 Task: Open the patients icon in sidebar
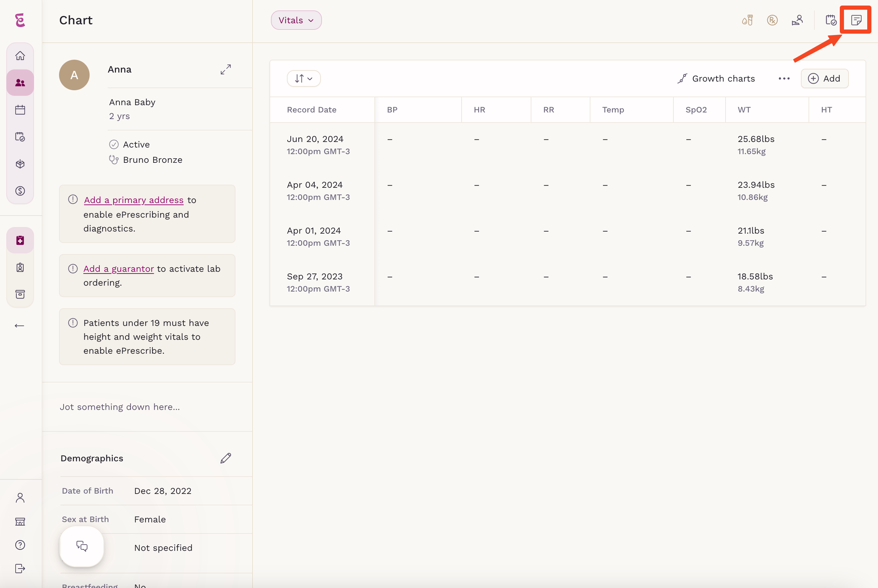coord(20,83)
